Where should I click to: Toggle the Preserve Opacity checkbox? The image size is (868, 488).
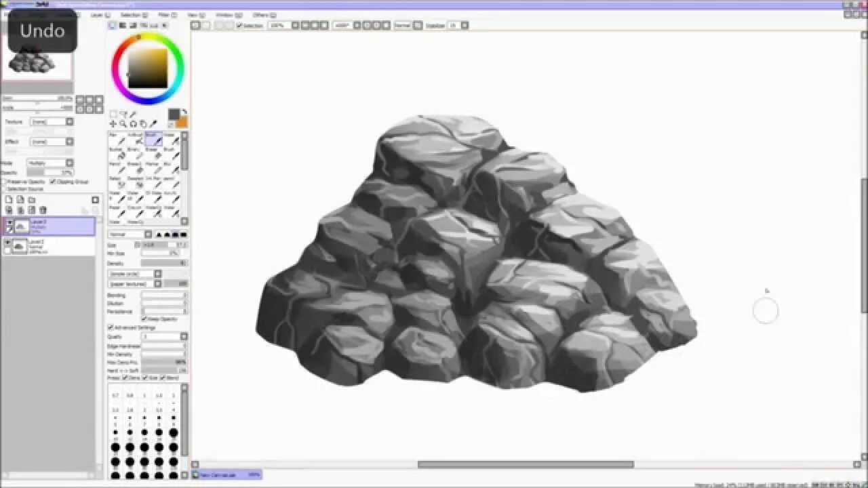[3, 182]
